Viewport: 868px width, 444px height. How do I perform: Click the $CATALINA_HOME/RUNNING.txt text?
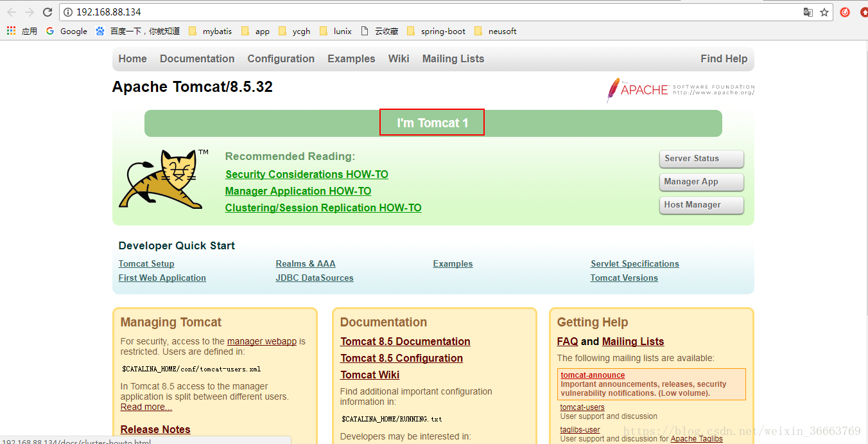click(392, 419)
